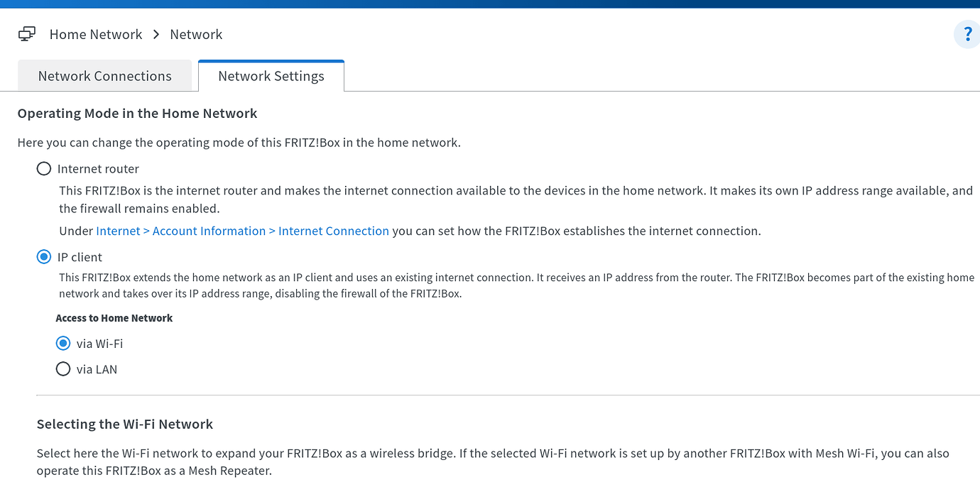This screenshot has height=487, width=980.
Task: Switch Access to Home Network to via LAN
Action: click(x=63, y=368)
